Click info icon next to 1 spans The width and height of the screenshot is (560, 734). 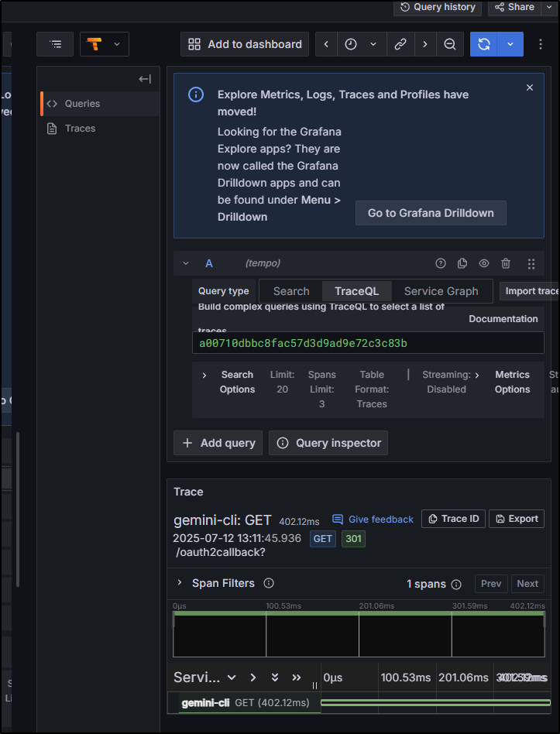click(x=456, y=585)
